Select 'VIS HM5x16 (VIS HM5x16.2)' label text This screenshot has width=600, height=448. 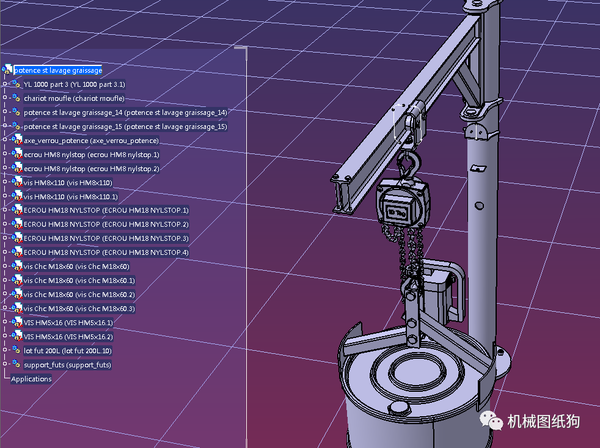coord(68,337)
